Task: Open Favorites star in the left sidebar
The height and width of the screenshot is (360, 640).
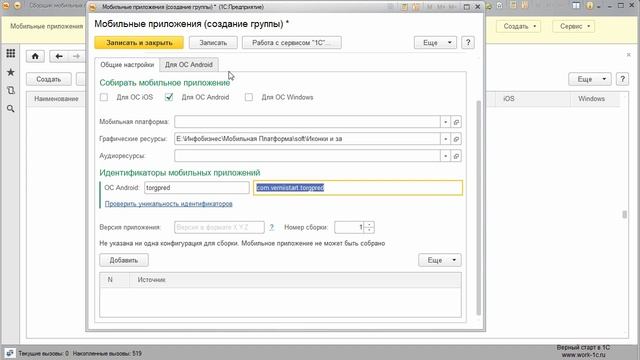Action: click(11, 72)
